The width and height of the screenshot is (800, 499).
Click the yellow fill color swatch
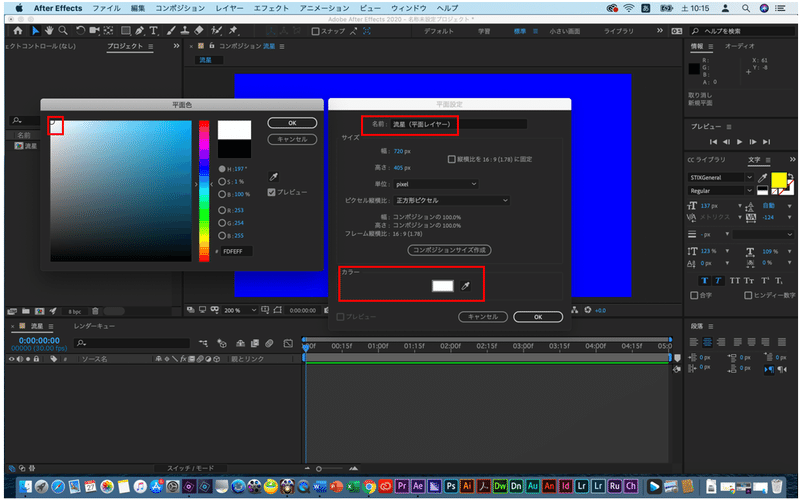[778, 180]
